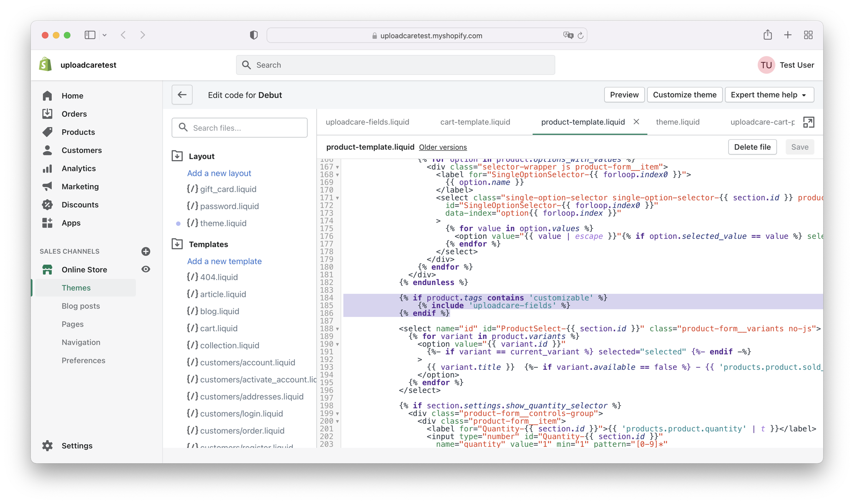Screen dimensions: 854x504
Task: Reload the page with the refresh icon
Action: pyautogui.click(x=580, y=36)
